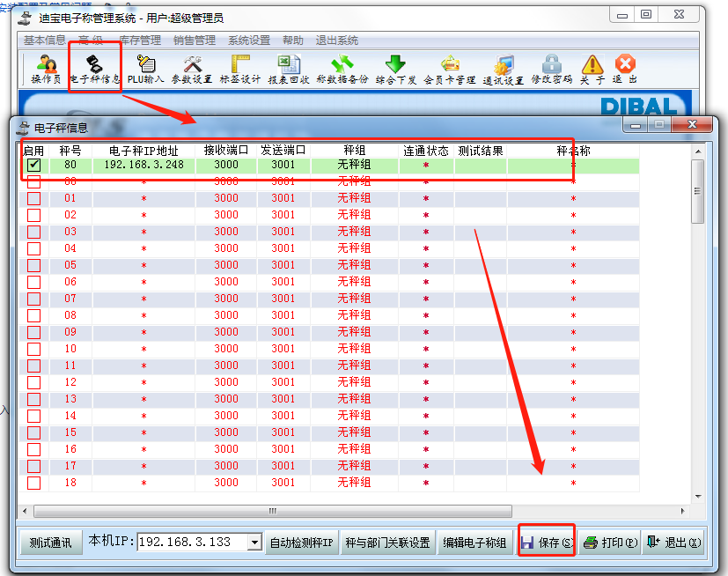Open the 退出系统 menu
Screen dimensions: 728x576
click(336, 41)
